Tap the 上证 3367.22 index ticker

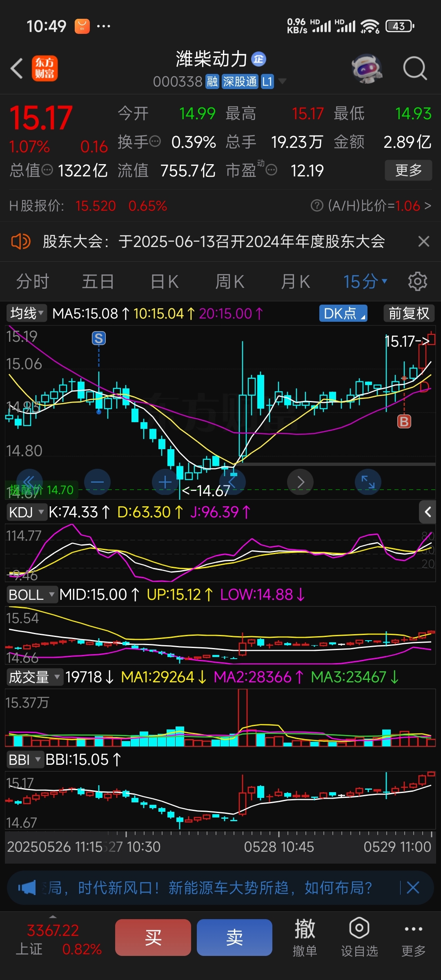coord(58,940)
